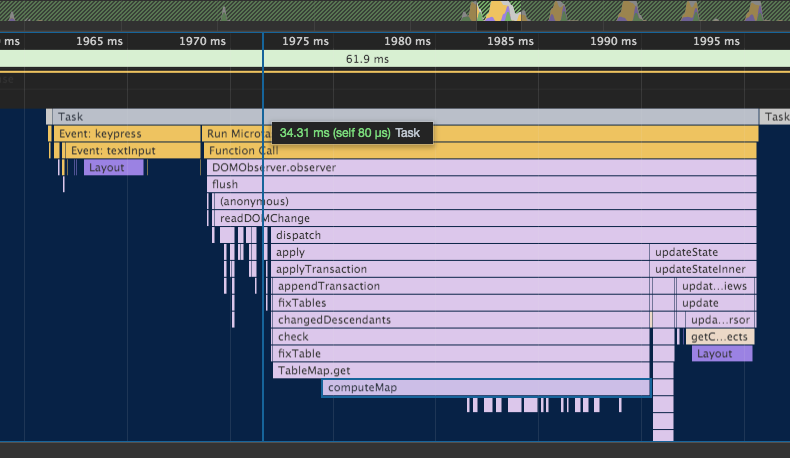
Task: Click the 1990 ms ruler mark
Action: pyautogui.click(x=614, y=41)
